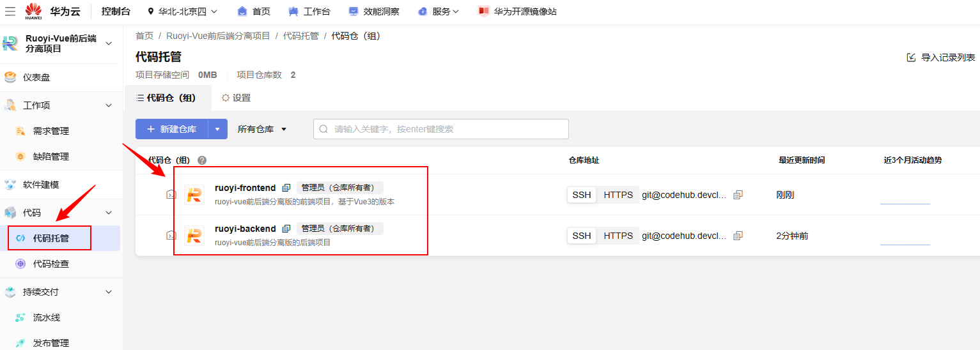The width and height of the screenshot is (980, 350).
Task: Click the ruoyi-frontend repository avatar
Action: click(x=194, y=195)
